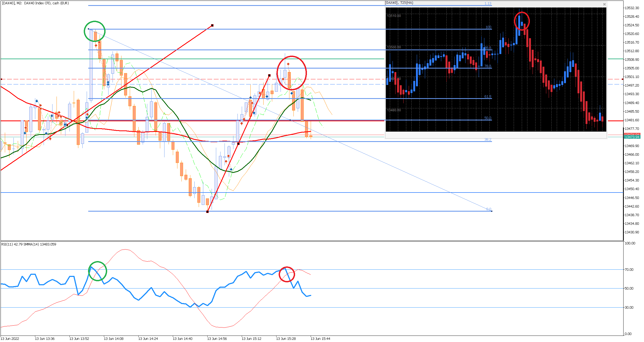The image size is (644, 342).
Task: Click the Fibonacci 0.0 level label
Action: click(x=489, y=209)
